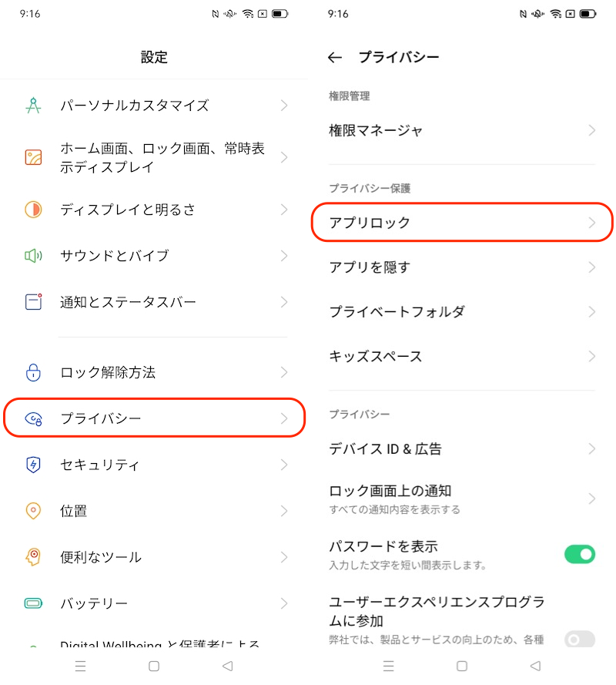This screenshot has width=616, height=685.
Task: Open the プライバシー settings entry
Action: point(154,418)
